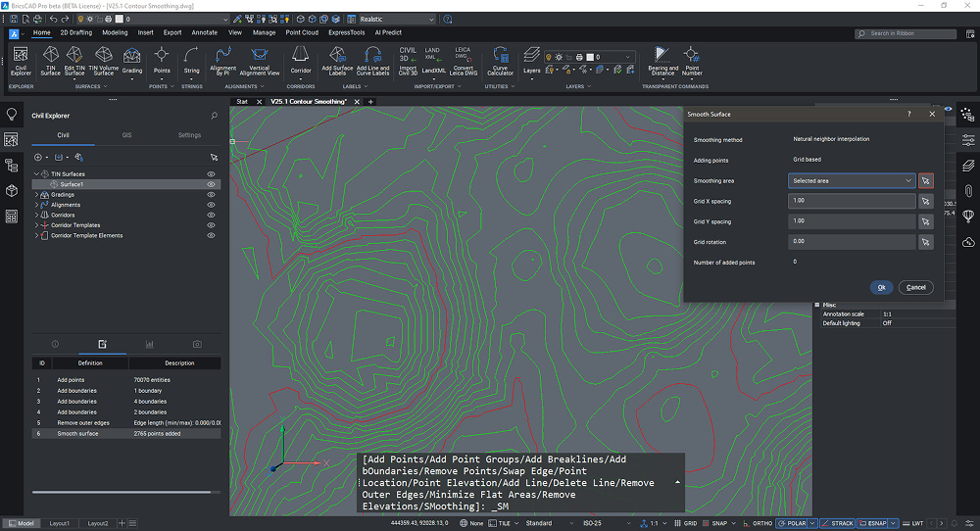Cancel the Smooth Surface dialog
The image size is (980, 531).
tap(915, 287)
